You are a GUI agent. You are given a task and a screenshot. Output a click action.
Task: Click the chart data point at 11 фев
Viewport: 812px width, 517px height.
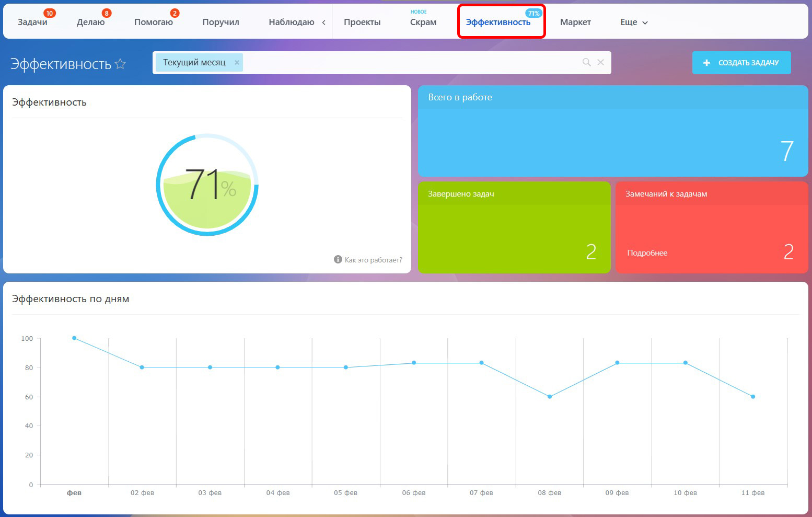753,397
